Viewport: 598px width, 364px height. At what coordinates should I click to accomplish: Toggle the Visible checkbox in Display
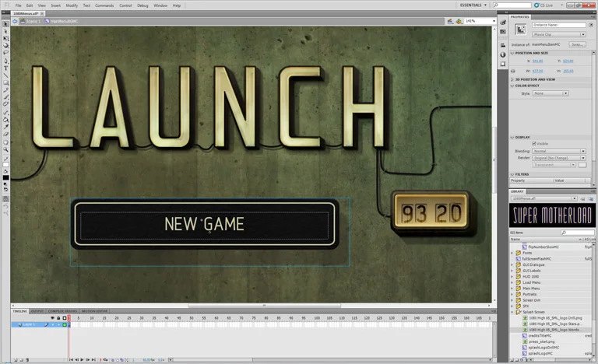534,144
